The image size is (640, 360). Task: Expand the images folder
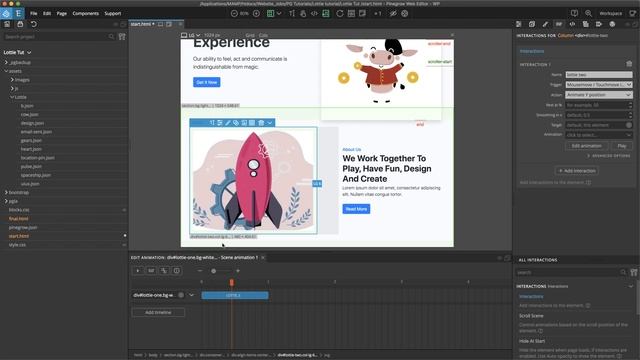pyautogui.click(x=12, y=80)
